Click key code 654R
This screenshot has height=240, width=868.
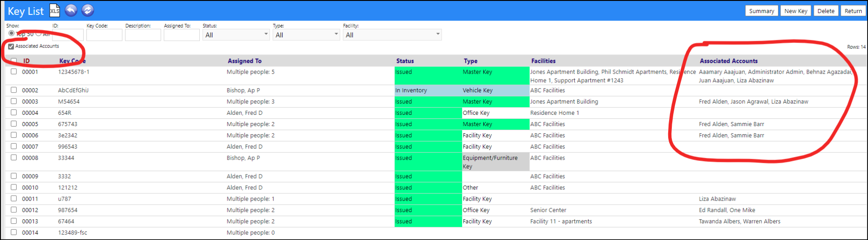pos(65,113)
